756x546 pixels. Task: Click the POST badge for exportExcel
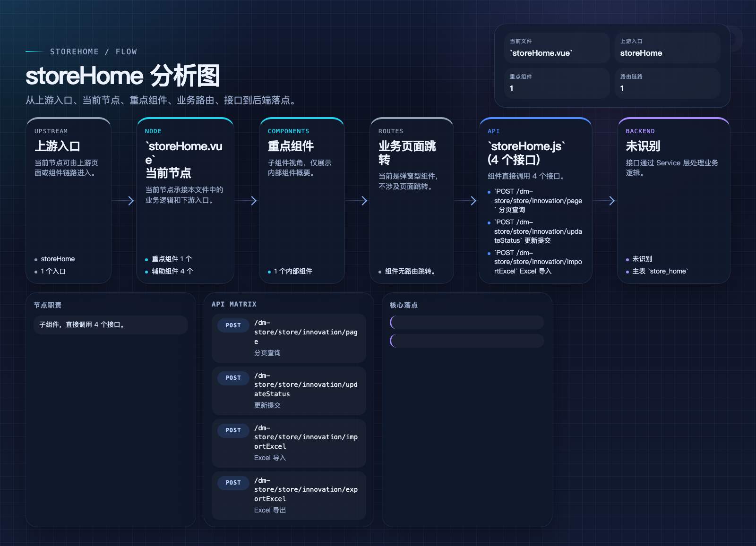coord(233,483)
